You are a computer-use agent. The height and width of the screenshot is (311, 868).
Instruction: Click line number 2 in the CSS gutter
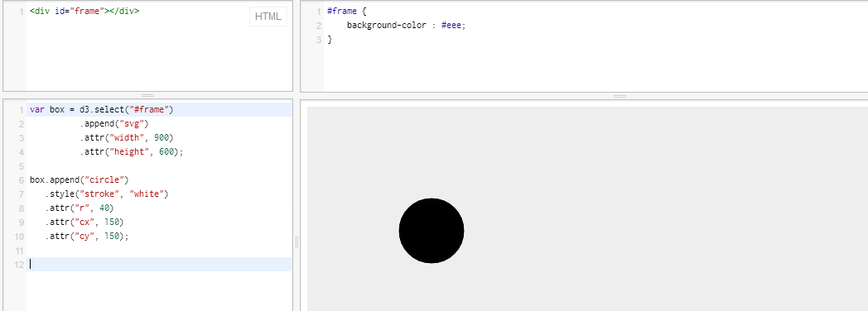319,26
